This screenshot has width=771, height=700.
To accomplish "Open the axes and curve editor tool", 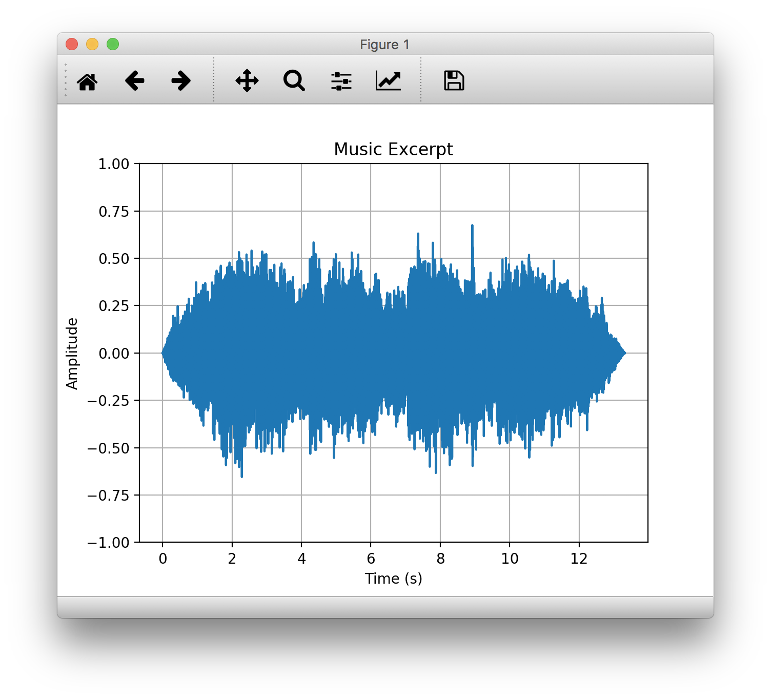I will click(388, 80).
